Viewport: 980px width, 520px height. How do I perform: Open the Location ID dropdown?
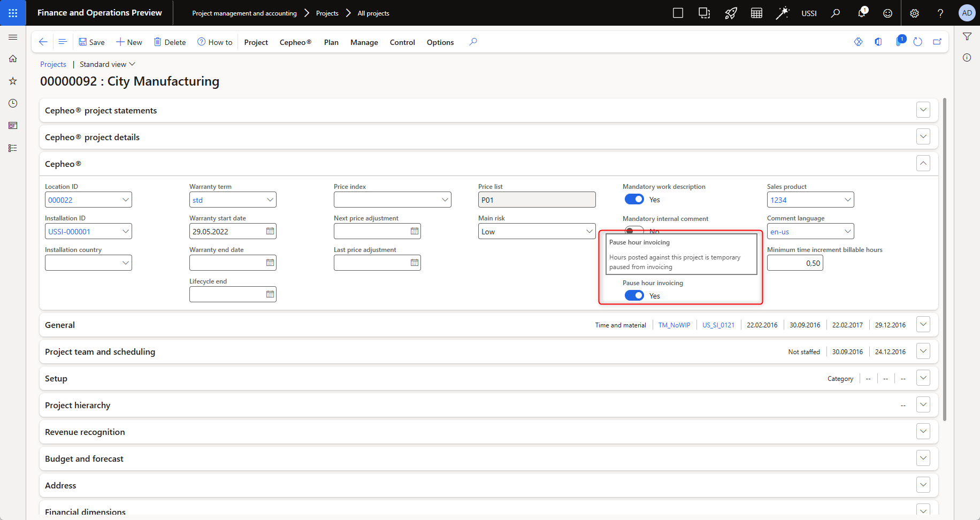click(x=125, y=200)
